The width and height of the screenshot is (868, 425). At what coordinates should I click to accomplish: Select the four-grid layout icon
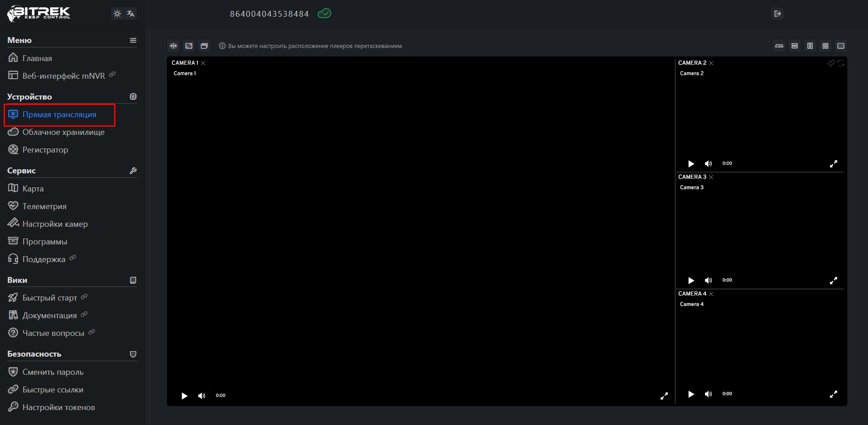pos(825,46)
